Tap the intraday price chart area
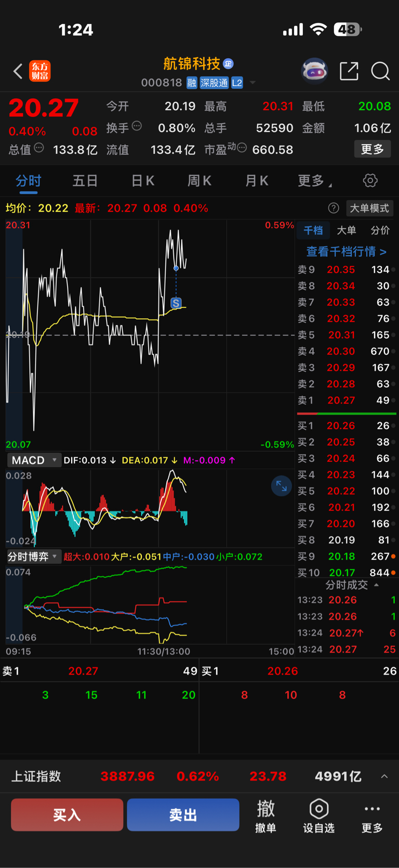Image resolution: width=399 pixels, height=868 pixels. coord(150,335)
